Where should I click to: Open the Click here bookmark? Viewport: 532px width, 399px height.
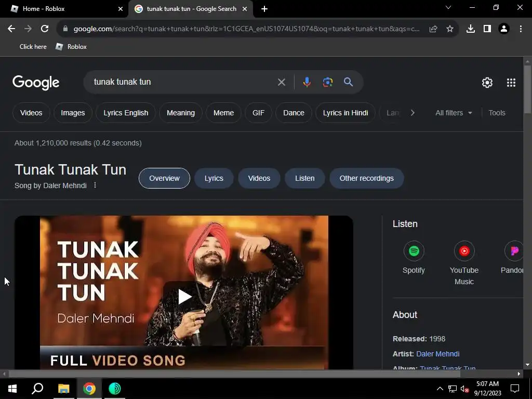click(x=33, y=47)
